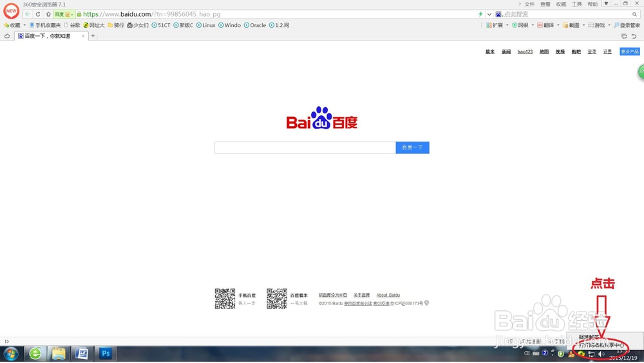Click the 360 browser NEW logo icon
Viewport: 644px width, 363px height.
[11, 11]
